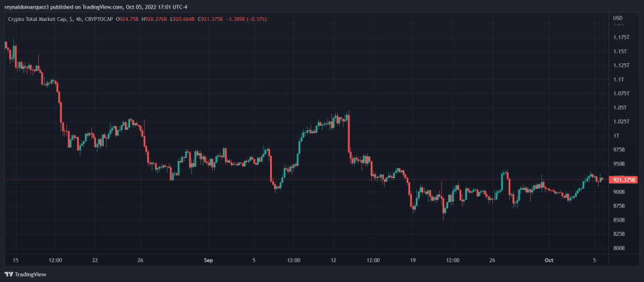The width and height of the screenshot is (644, 282).
Task: Click the USD currency label on the price axis
Action: click(617, 18)
